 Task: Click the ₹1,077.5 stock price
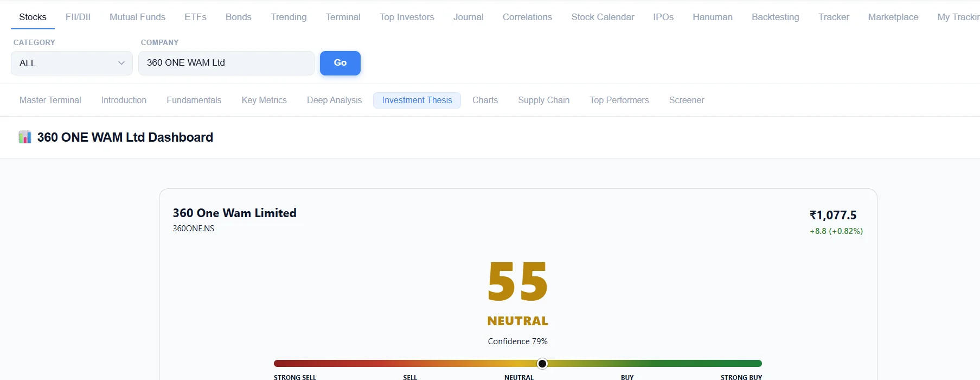(833, 216)
